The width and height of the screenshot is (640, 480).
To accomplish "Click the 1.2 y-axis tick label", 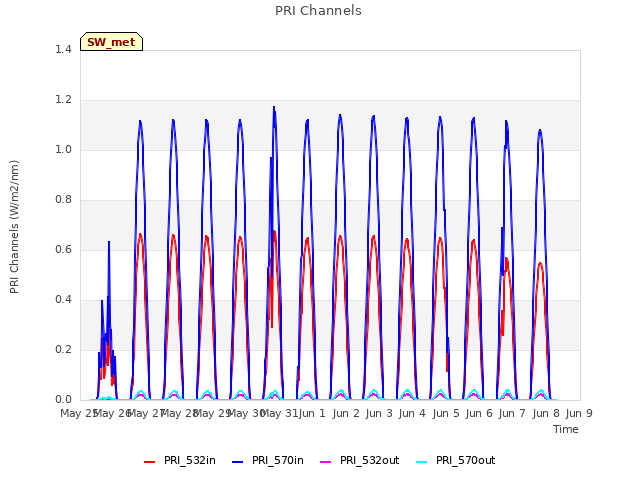I will [x=63, y=100].
